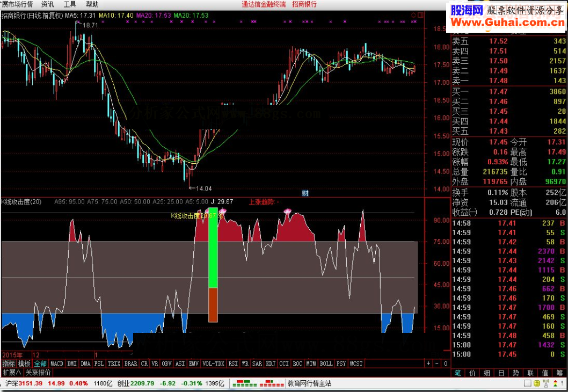The image size is (568, 392).
Task: Switch indicator to TRIX
Action: [114, 364]
